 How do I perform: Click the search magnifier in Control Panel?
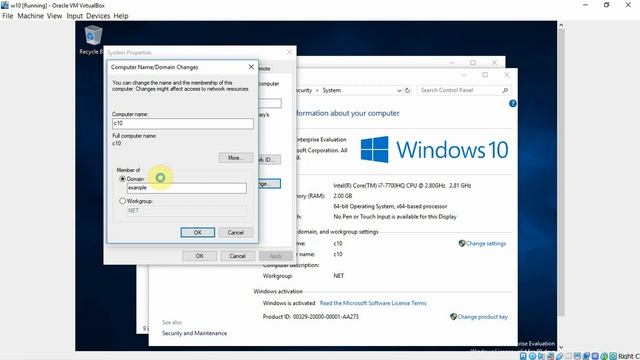point(505,90)
